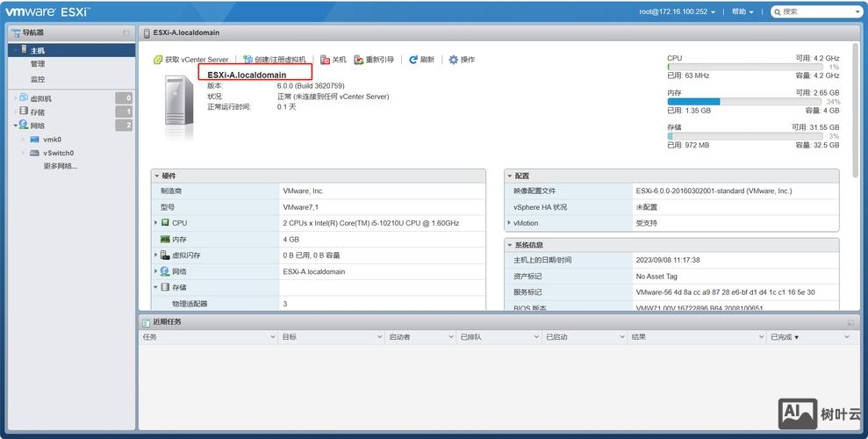Sort tasks by 已完成 column header
Screen dimensions: 868x439
785,337
